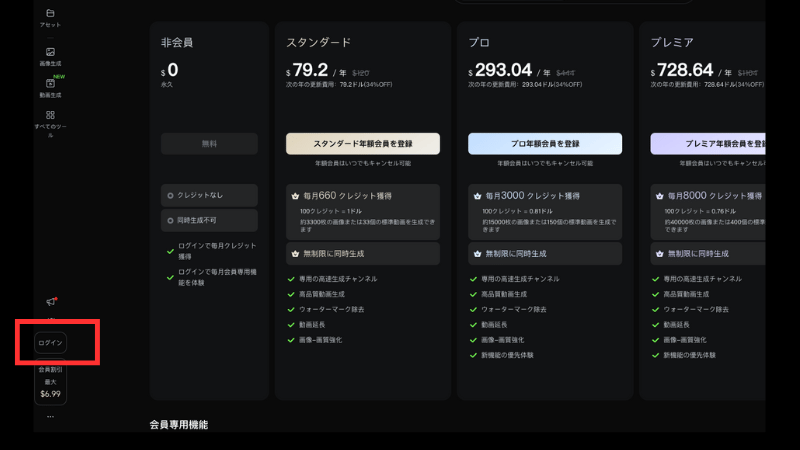The image size is (800, 450).
Task: Click crown icon beside Standard 無制限に同時生成
Action: 295,254
